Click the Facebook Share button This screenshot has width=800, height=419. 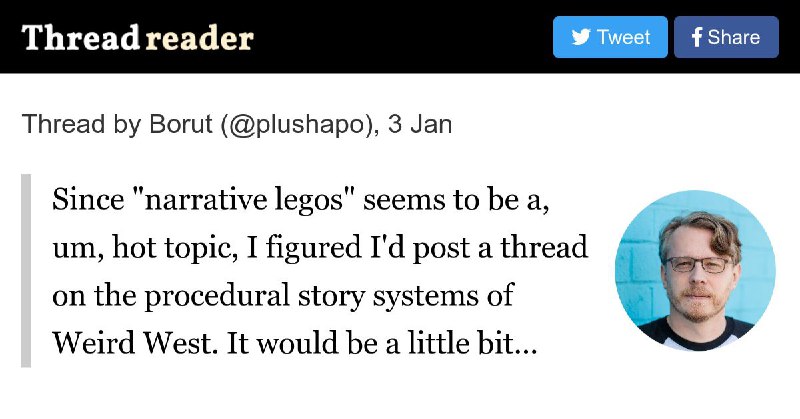click(726, 37)
